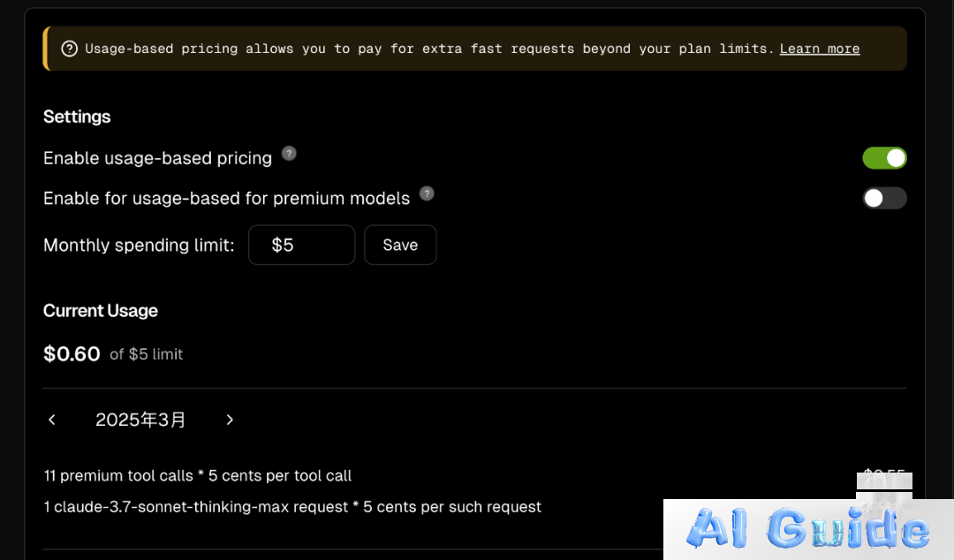Viewport: 954px width, 560px height.
Task: Click the Current Usage heading
Action: 101,310
